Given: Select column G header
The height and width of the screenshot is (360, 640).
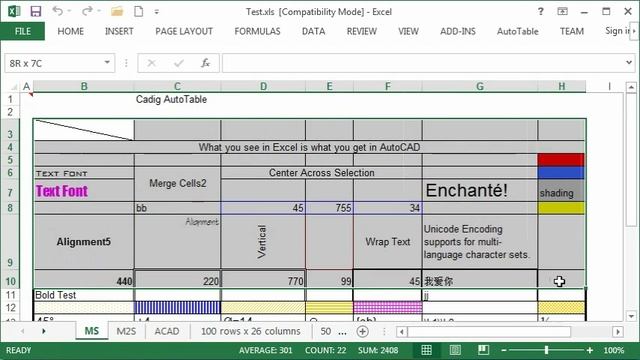Looking at the screenshot, I should pyautogui.click(x=480, y=87).
